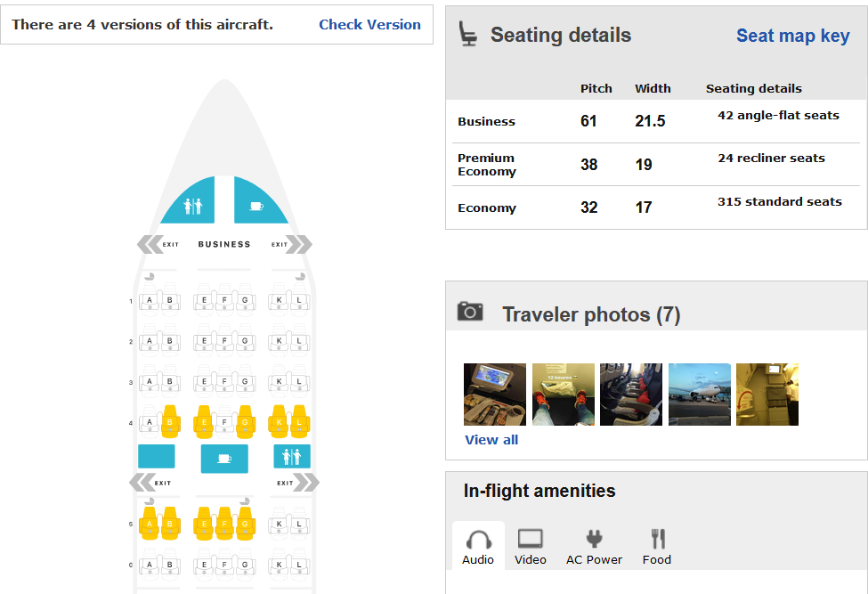The image size is (868, 594).
Task: Select yellow business seat 4B
Action: click(x=170, y=422)
